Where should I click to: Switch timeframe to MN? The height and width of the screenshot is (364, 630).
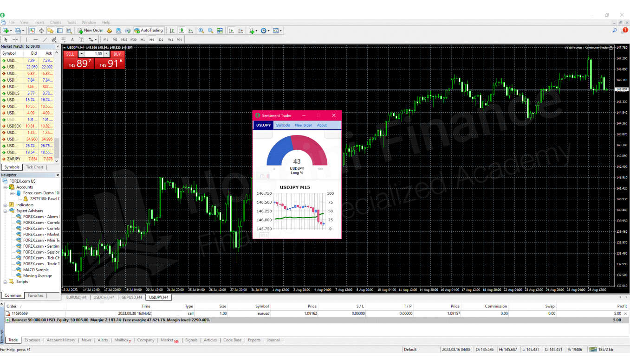tap(179, 39)
